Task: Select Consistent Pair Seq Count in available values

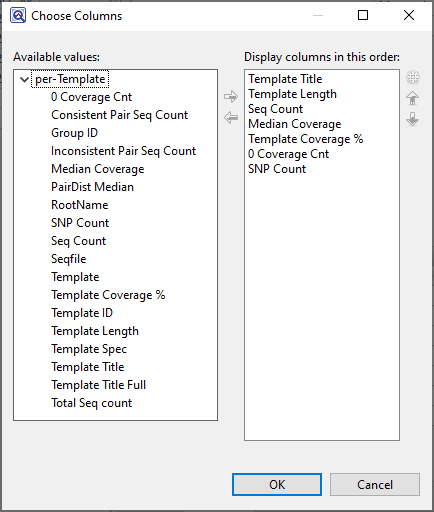Action: point(119,115)
